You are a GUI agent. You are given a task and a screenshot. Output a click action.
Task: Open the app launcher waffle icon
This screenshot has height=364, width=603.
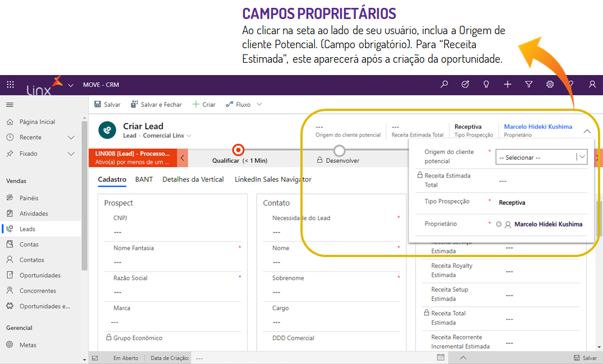point(11,85)
